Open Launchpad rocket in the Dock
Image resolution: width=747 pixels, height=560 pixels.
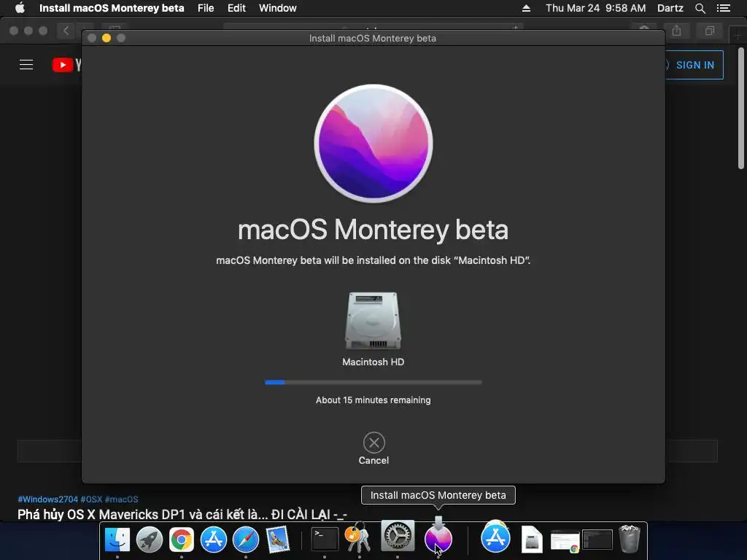149,539
